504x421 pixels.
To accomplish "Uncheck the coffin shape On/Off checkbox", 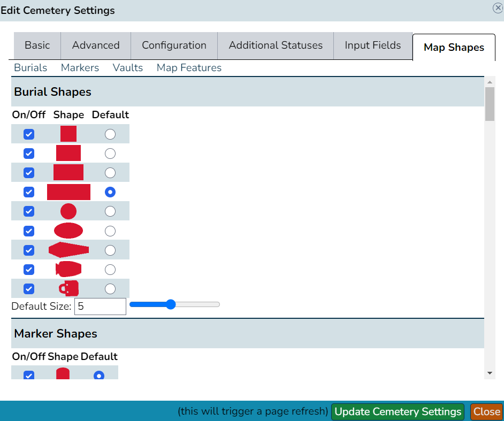I will [28, 250].
